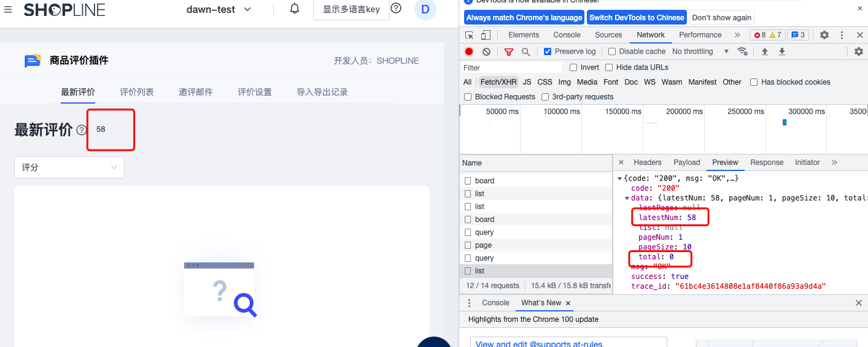Open DevTools customize three-dot menu

(x=842, y=35)
